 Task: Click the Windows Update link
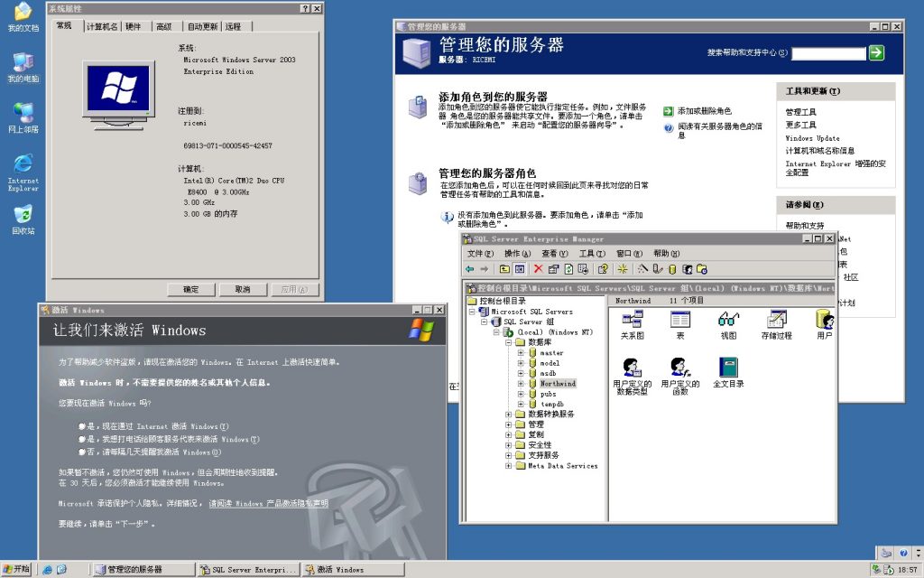click(813, 138)
